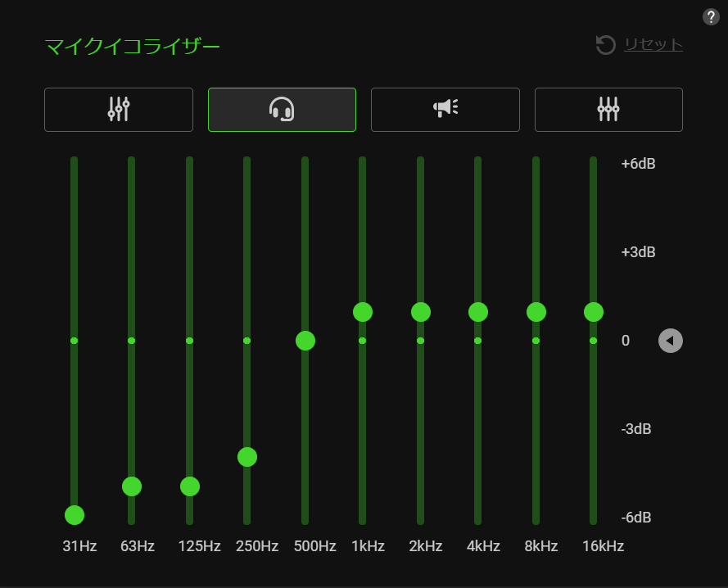Click the reset circular arrow icon

pos(605,45)
